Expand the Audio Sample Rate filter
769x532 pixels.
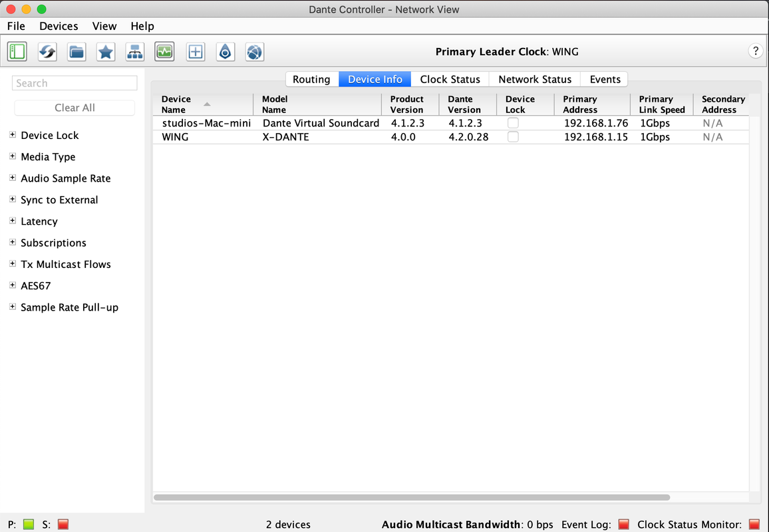[13, 178]
